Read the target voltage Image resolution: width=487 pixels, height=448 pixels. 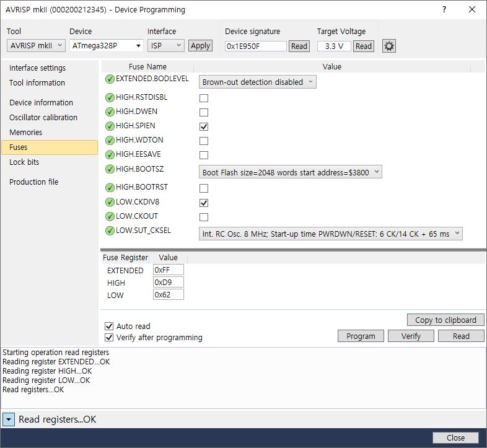coord(363,46)
